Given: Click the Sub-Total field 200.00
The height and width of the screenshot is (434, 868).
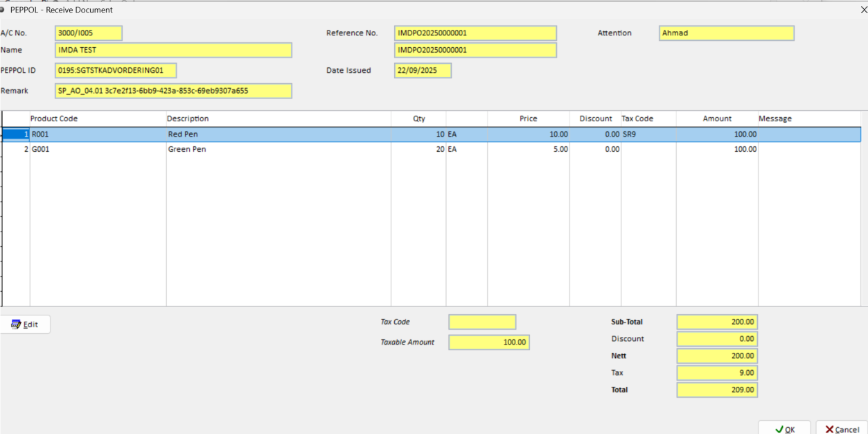Looking at the screenshot, I should 717,322.
